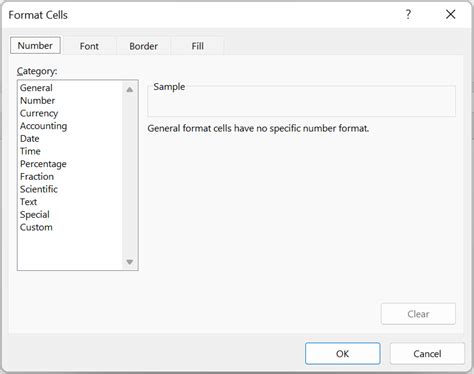Open help with the question mark icon
Viewport: 474px width, 374px height.
tap(408, 14)
